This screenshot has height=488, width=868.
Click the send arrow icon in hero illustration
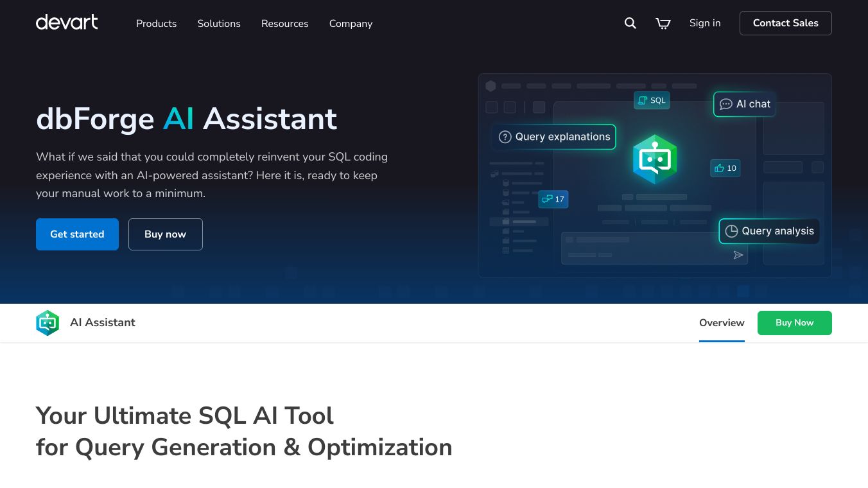[738, 255]
